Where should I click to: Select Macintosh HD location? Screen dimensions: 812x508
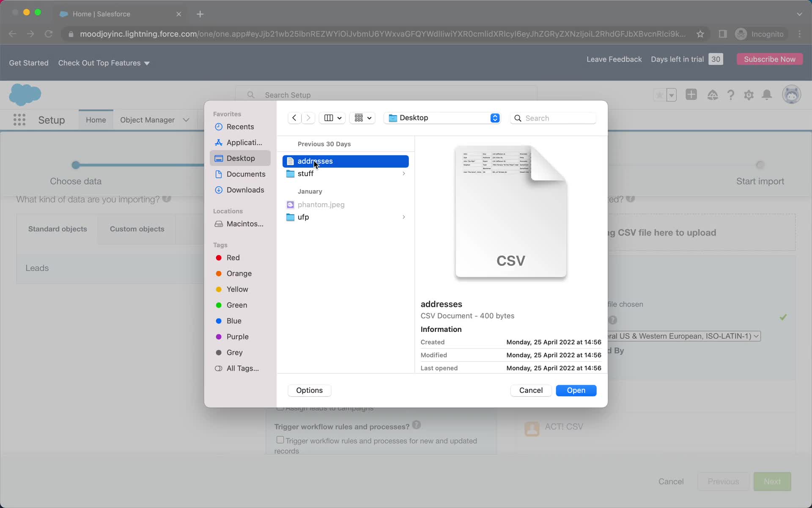point(240,224)
